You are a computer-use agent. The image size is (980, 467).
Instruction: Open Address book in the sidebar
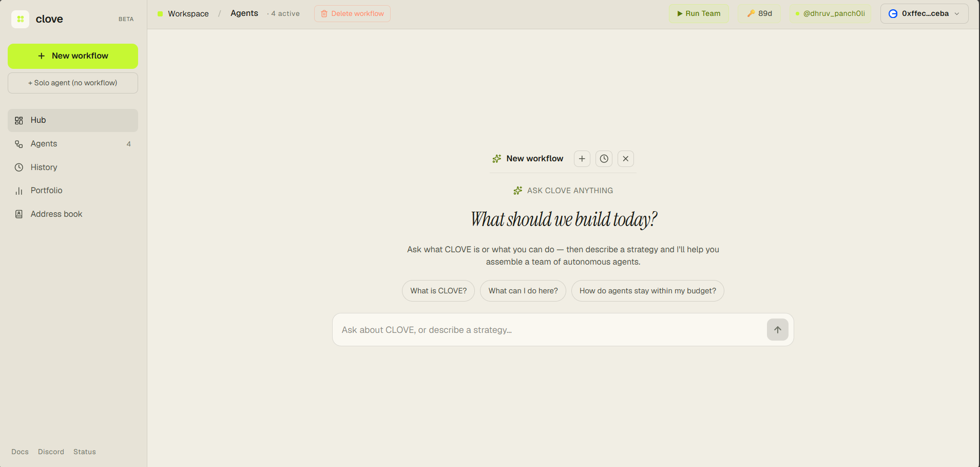tap(73, 214)
